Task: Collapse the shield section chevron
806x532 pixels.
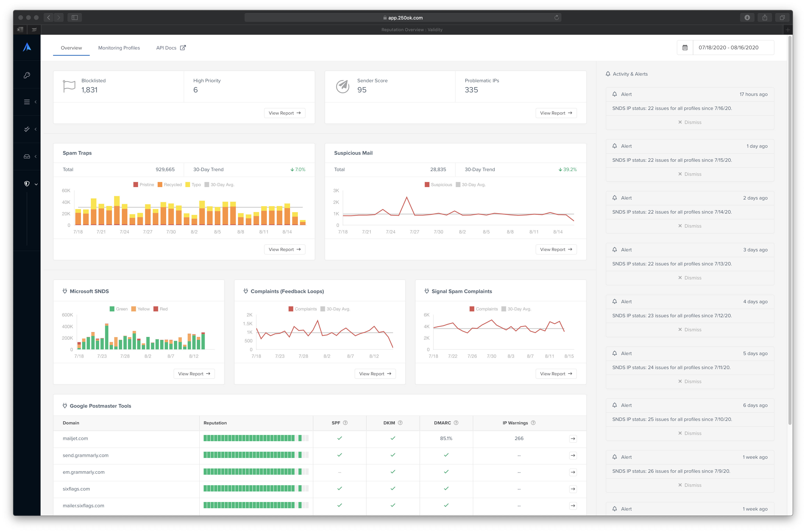Action: (36, 184)
